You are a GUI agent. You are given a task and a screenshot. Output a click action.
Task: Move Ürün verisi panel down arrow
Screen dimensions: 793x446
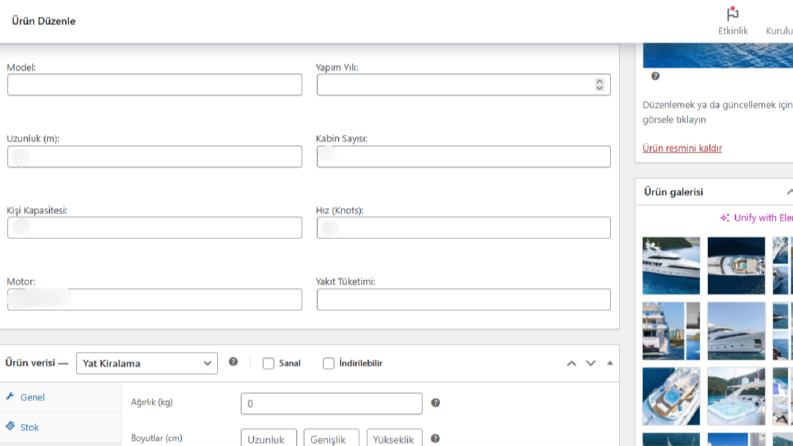pos(591,363)
